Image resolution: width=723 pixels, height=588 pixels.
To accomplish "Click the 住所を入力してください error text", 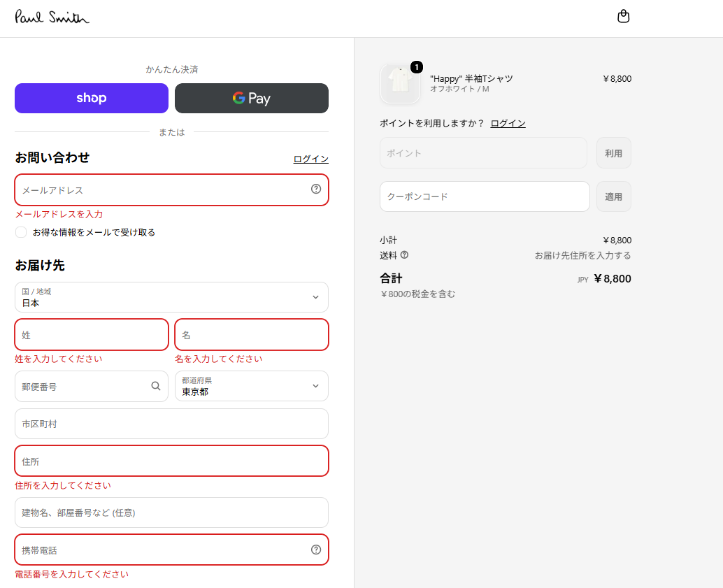I will pos(63,485).
